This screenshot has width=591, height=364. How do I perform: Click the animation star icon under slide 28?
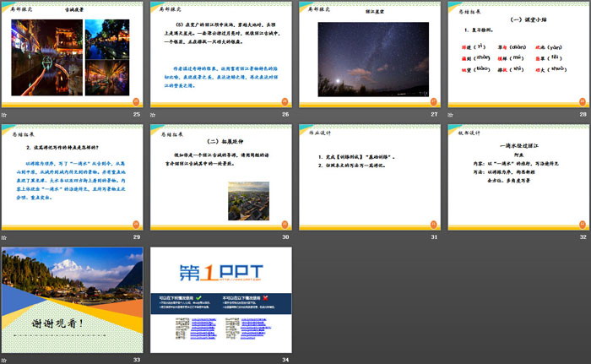pos(450,115)
